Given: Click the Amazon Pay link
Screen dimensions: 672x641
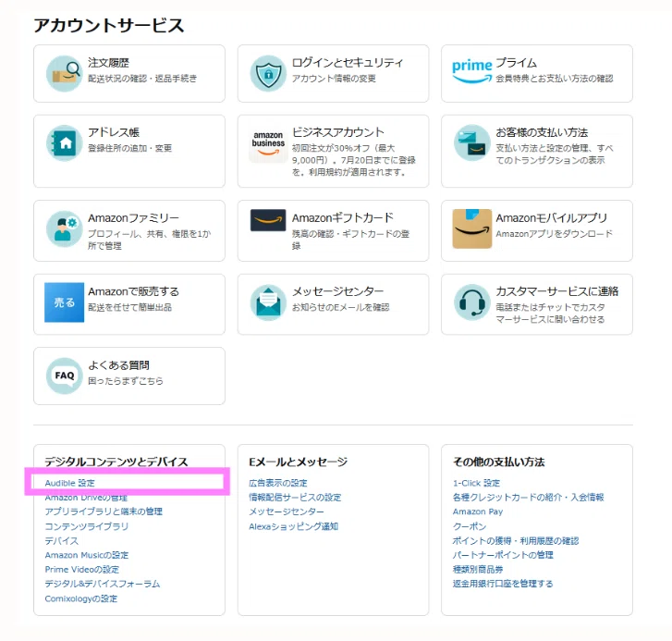Looking at the screenshot, I should tap(478, 512).
